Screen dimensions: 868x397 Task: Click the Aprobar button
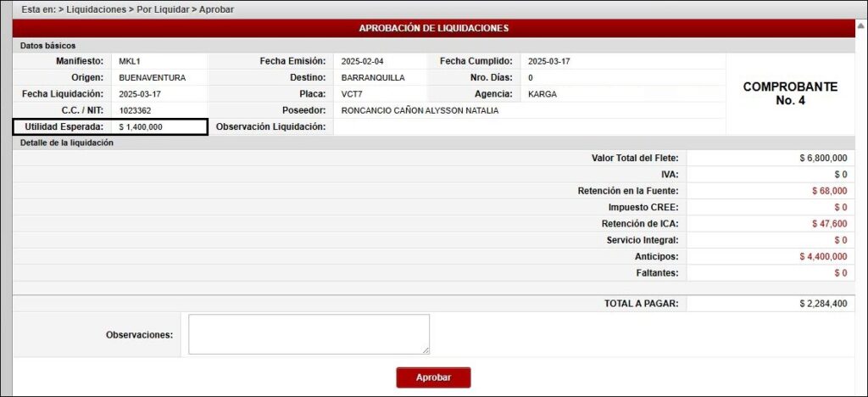coord(433,377)
